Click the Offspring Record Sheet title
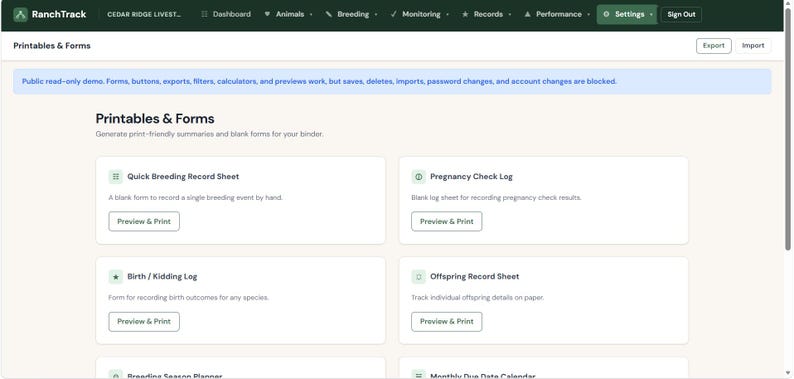Viewport: 794px width, 379px height. tap(474, 277)
